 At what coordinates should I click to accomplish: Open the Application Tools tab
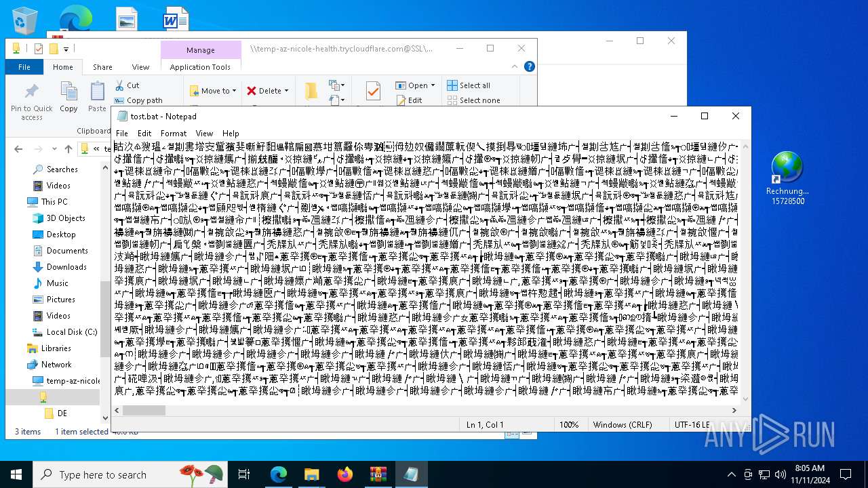(x=200, y=67)
